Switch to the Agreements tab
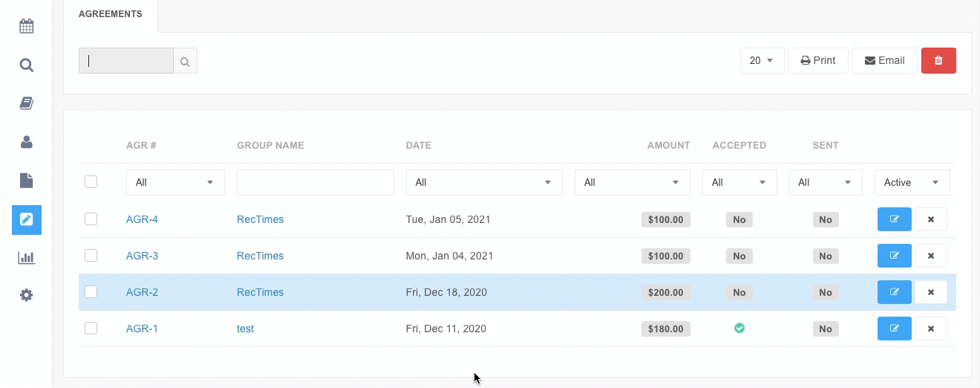This screenshot has width=980, height=388. pos(111,14)
